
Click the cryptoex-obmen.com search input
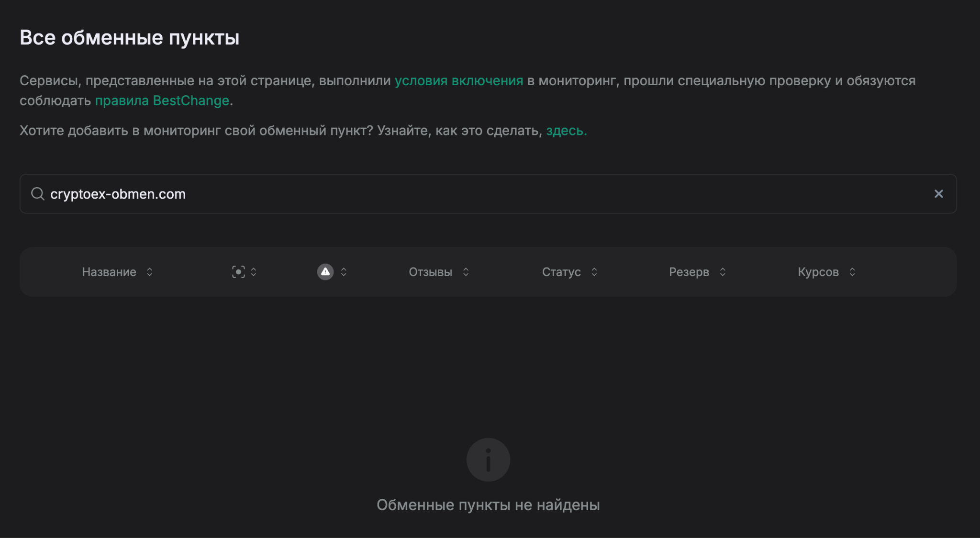pos(488,194)
